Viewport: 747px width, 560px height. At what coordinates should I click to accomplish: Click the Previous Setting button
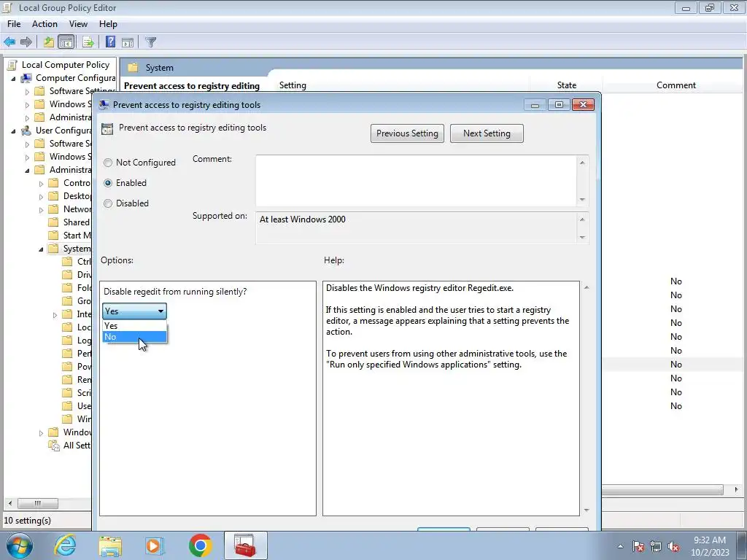click(x=407, y=133)
